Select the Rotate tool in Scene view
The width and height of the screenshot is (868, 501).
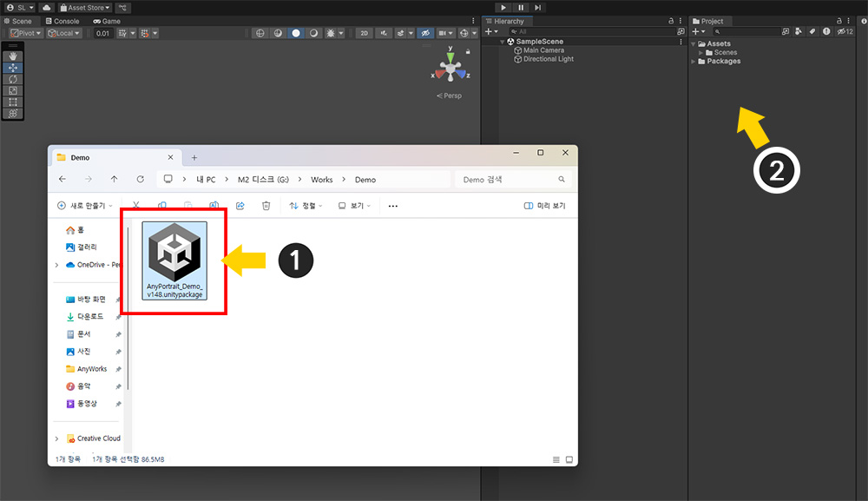(13, 79)
